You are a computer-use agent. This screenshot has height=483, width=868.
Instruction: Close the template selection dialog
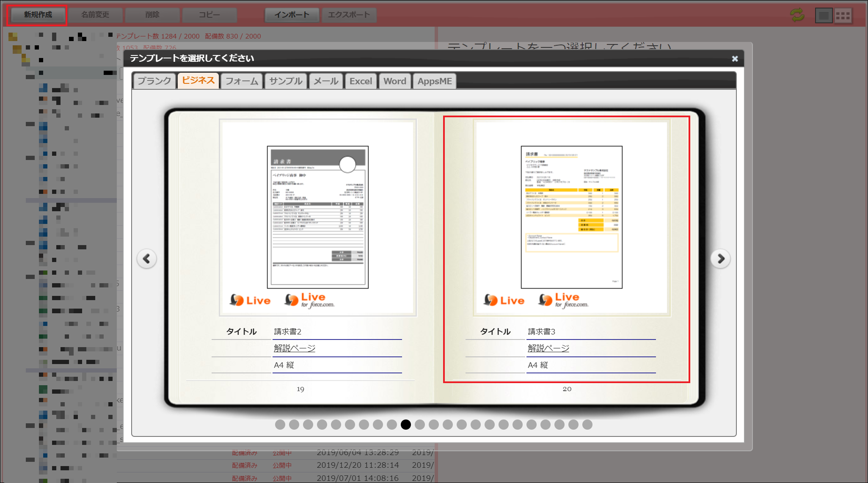coord(735,59)
